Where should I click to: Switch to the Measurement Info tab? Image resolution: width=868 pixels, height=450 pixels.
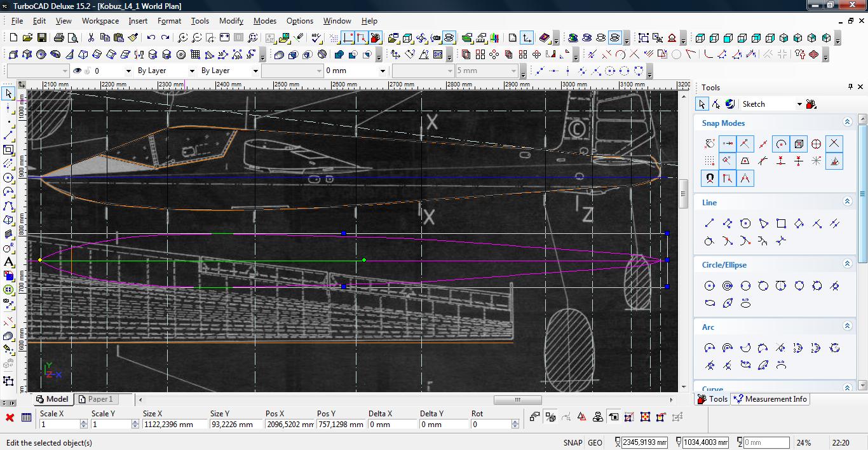click(x=770, y=399)
